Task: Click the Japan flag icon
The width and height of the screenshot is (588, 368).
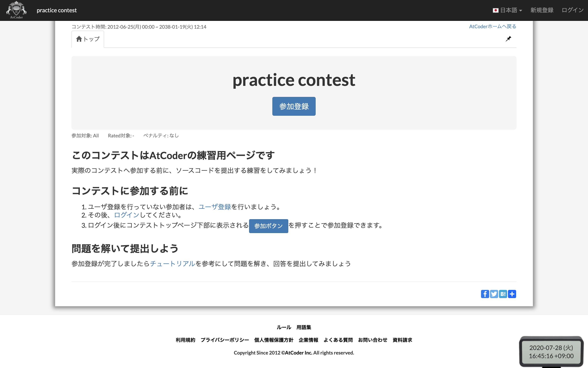Action: tap(496, 10)
